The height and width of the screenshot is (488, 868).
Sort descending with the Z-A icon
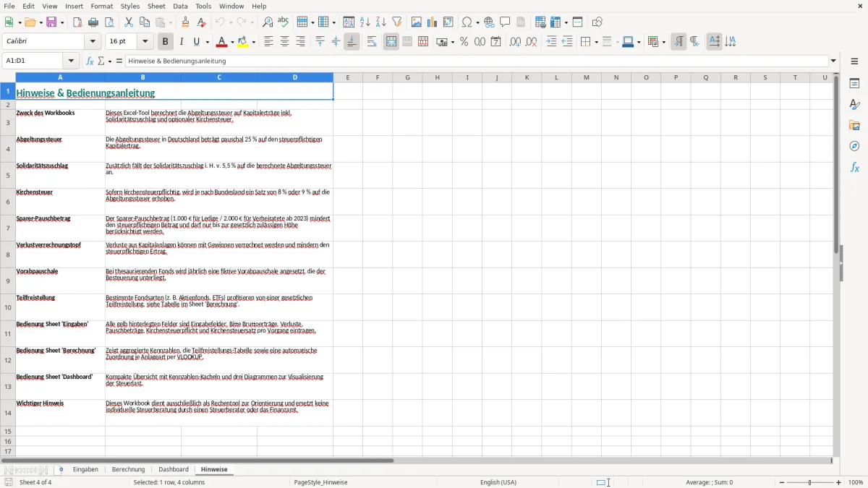click(381, 22)
